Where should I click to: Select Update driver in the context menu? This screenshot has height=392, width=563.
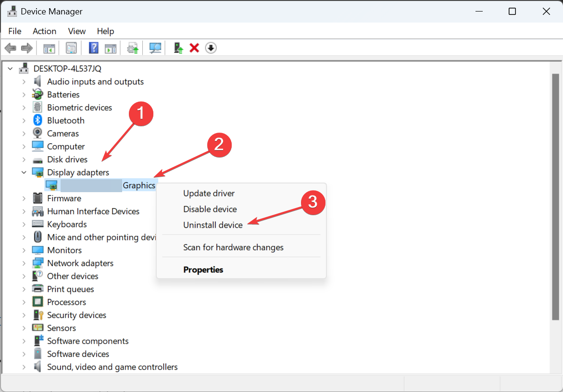(209, 193)
